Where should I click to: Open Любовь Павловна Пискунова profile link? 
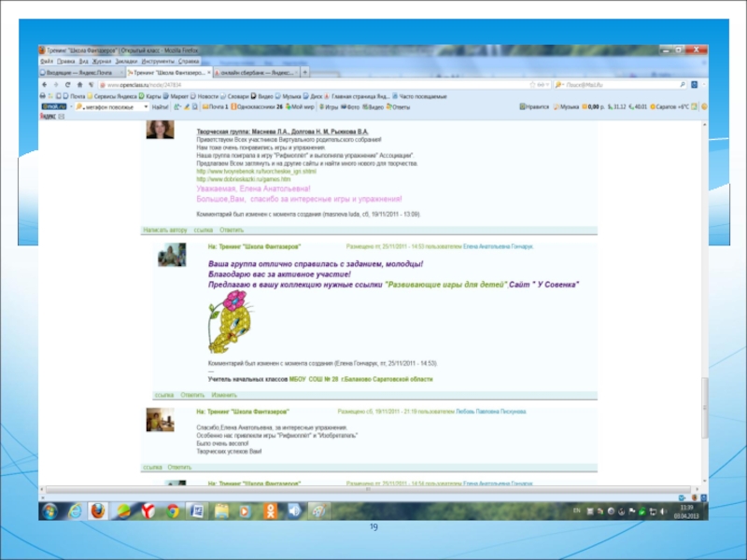(491, 412)
